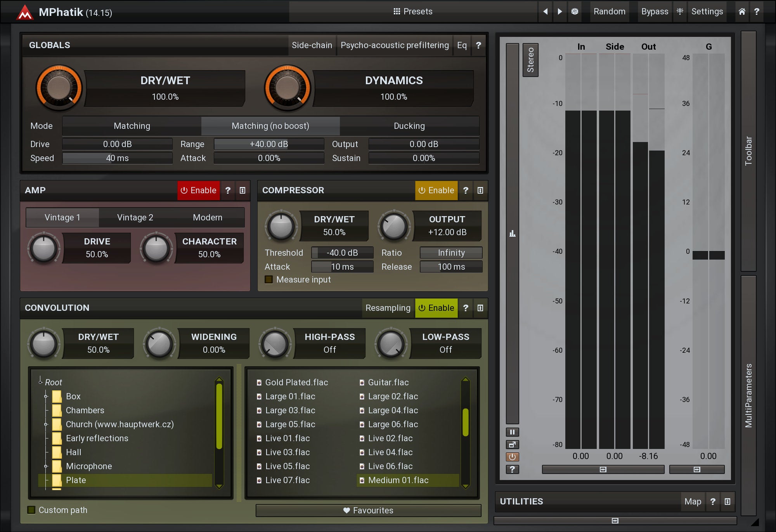The width and height of the screenshot is (776, 532).
Task: Click the home icon in top bar
Action: pos(741,12)
